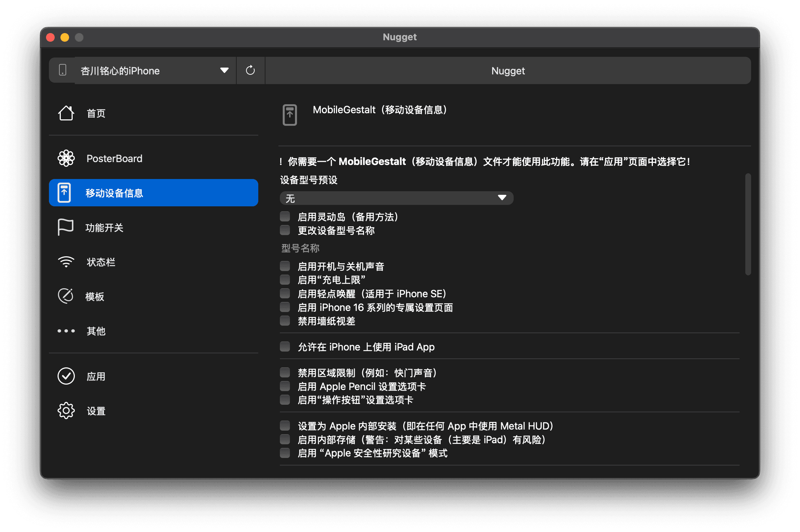Open PosterBoard flower icon
This screenshot has width=800, height=532.
point(66,158)
